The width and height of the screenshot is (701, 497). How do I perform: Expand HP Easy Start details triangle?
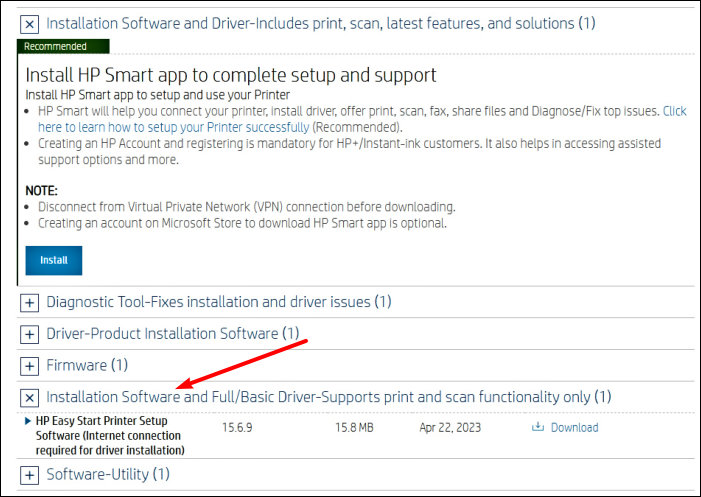(x=28, y=421)
